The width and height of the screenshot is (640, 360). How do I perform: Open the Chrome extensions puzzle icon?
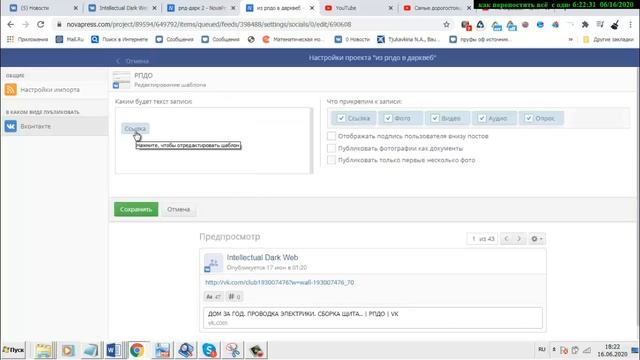(x=585, y=24)
